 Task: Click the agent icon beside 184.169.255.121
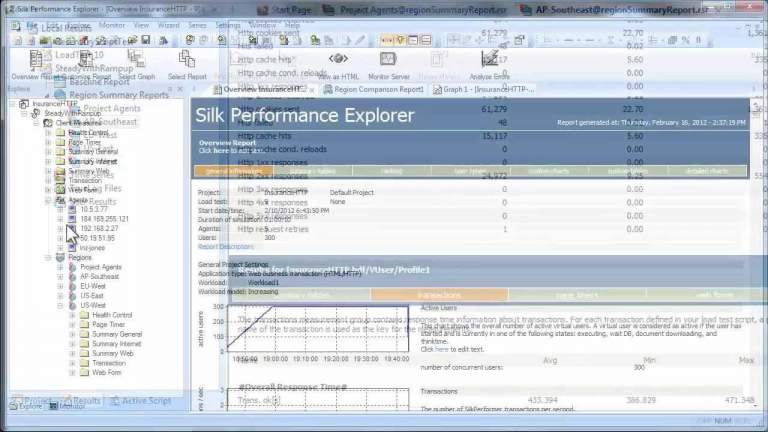[x=72, y=219]
